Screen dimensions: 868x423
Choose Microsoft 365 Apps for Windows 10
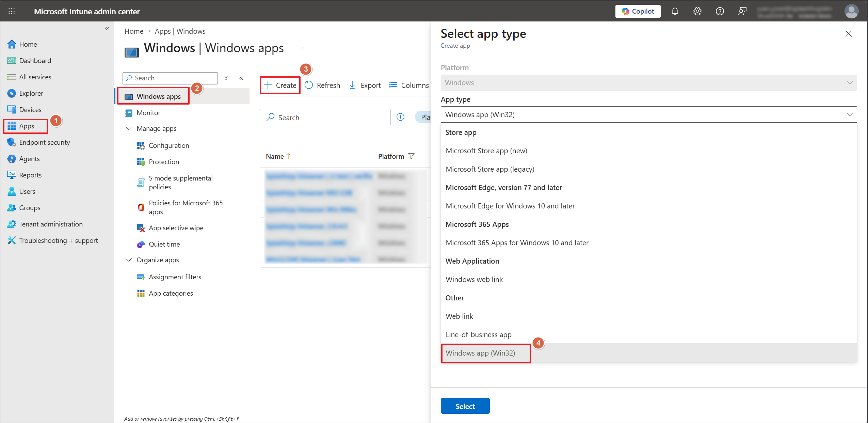coord(649,243)
